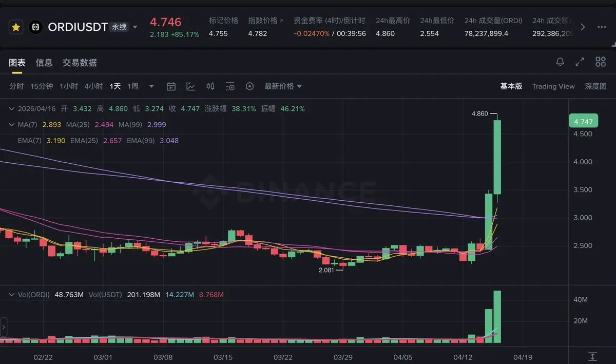Select the 1天 interval

coord(115,86)
